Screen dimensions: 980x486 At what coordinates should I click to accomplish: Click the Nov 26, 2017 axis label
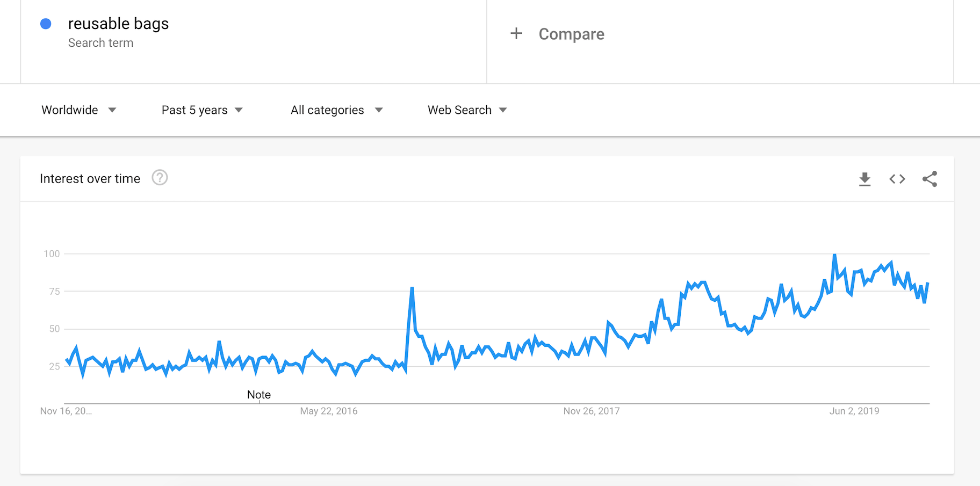pyautogui.click(x=591, y=411)
